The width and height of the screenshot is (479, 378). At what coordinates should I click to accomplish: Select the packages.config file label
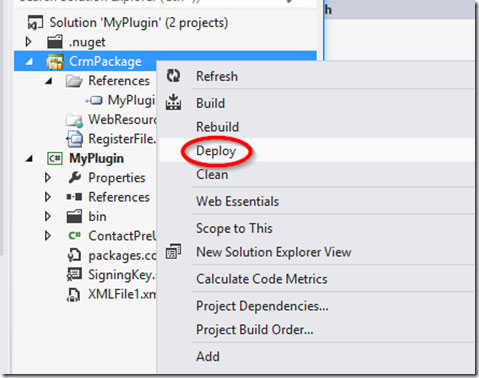point(122,256)
